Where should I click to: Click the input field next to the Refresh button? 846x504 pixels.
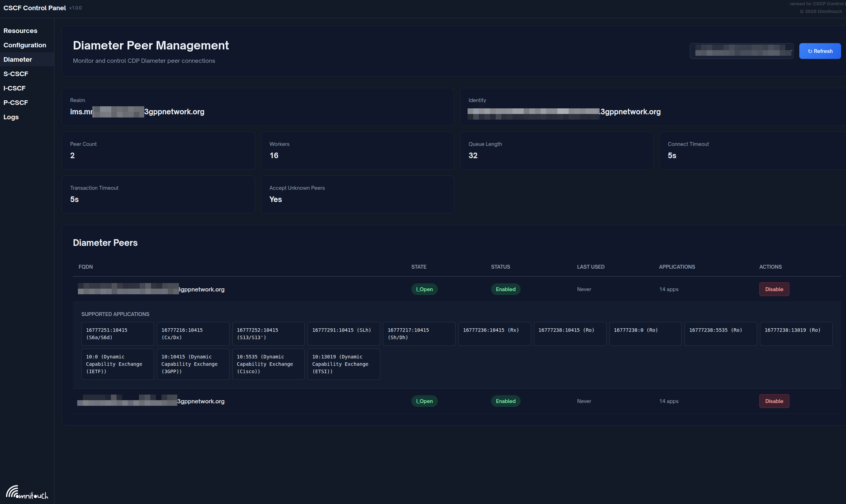(x=741, y=51)
